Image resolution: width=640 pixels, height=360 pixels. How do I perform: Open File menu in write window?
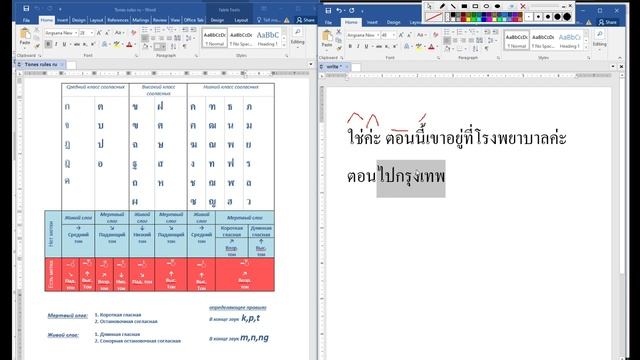(x=329, y=22)
